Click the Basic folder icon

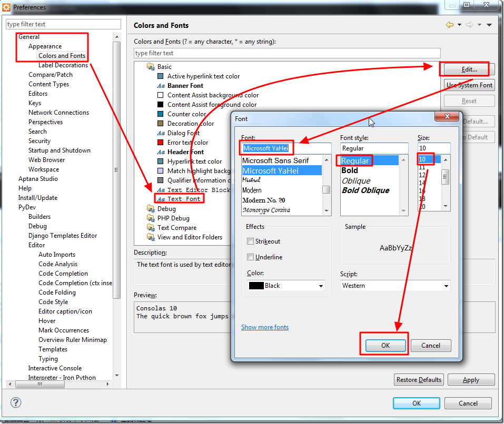151,67
